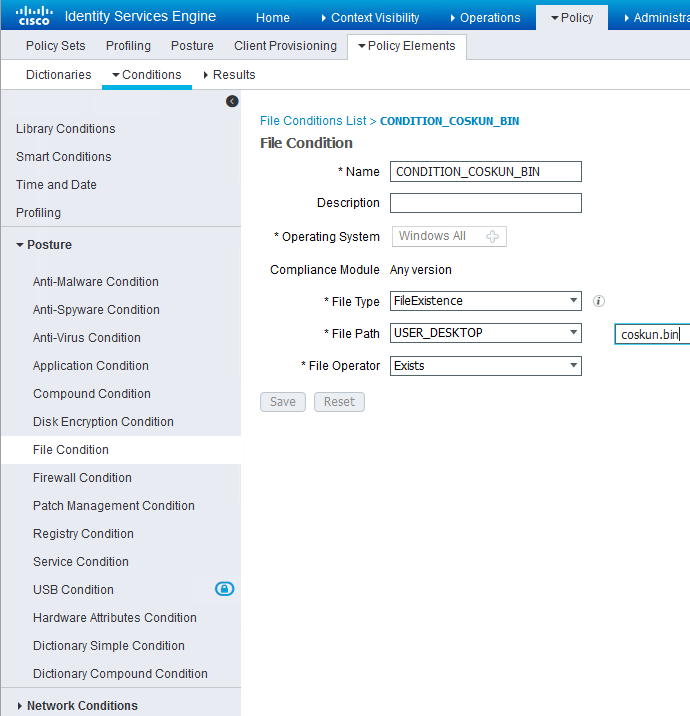Select Patch Management Condition

click(x=114, y=506)
